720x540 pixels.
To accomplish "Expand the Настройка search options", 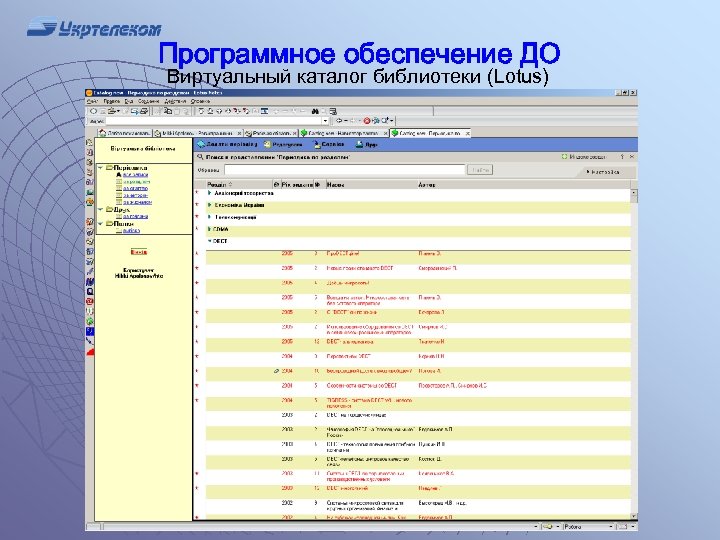I will tap(602, 172).
